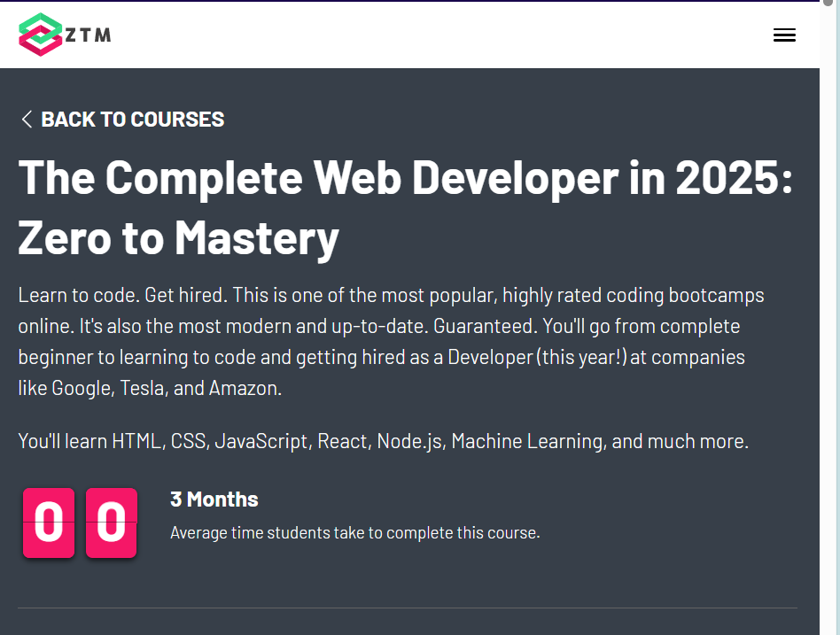The width and height of the screenshot is (840, 635).
Task: Open the hamburger navigation menu
Action: [x=784, y=35]
